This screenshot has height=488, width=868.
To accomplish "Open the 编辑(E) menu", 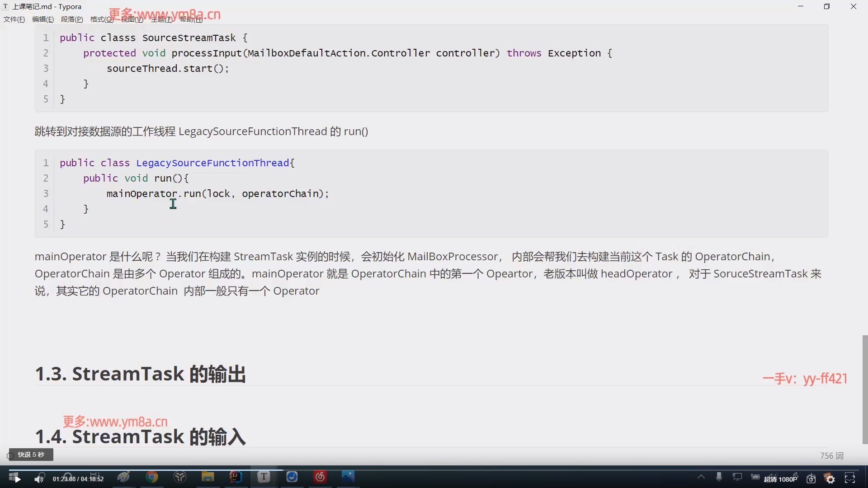I will pos(43,19).
